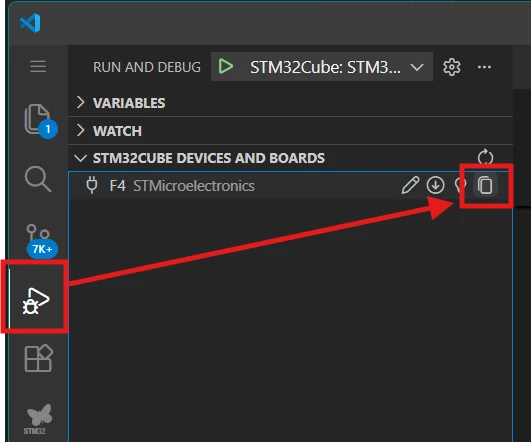Select the F4 STMicroelectronics device row

coord(291,186)
